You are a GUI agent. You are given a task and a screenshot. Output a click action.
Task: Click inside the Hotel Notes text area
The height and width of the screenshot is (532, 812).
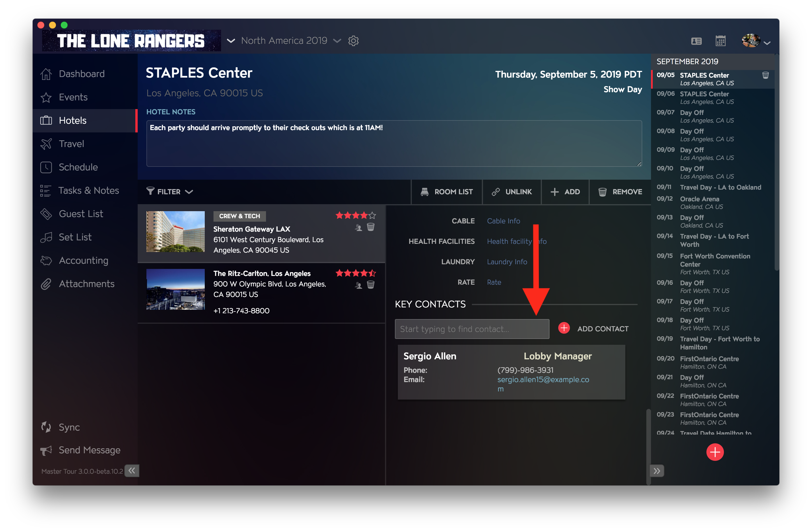click(x=394, y=143)
